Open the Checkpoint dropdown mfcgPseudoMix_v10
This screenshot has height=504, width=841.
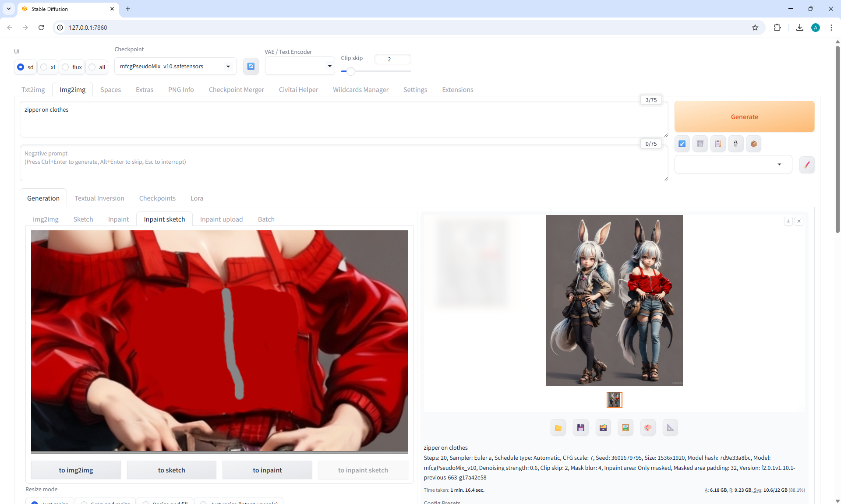(x=175, y=67)
